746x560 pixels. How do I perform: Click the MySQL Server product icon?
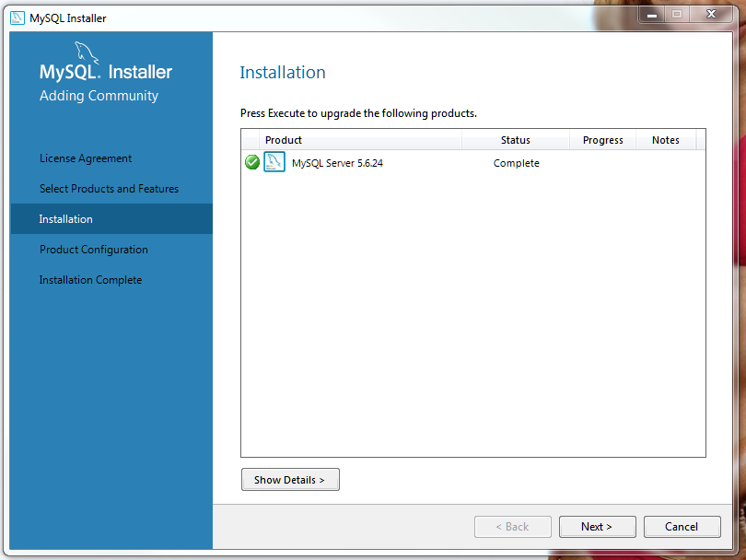274,162
